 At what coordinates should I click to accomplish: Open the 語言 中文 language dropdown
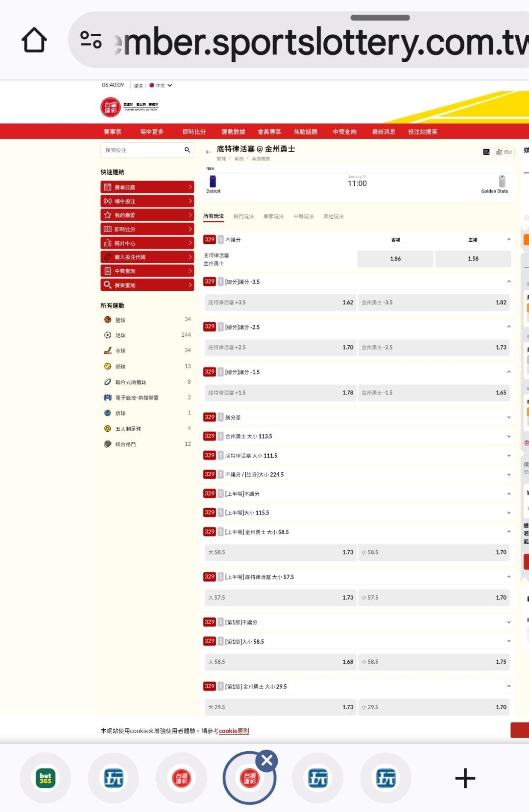153,85
